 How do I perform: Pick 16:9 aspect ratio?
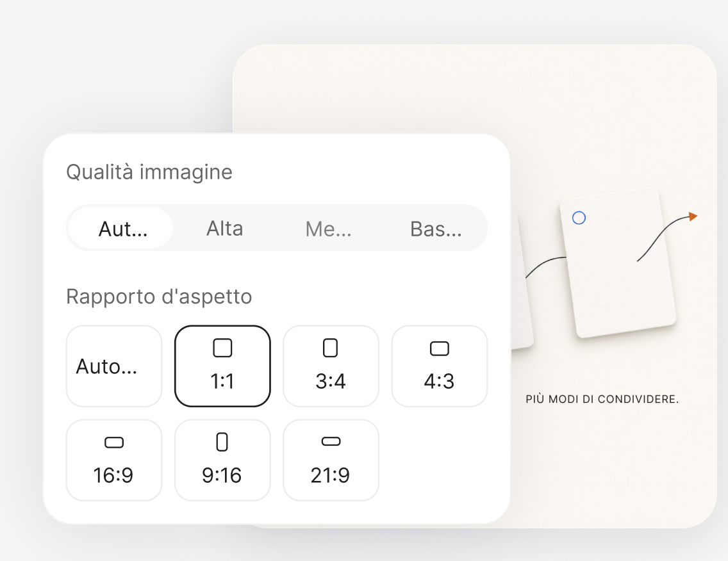114,460
